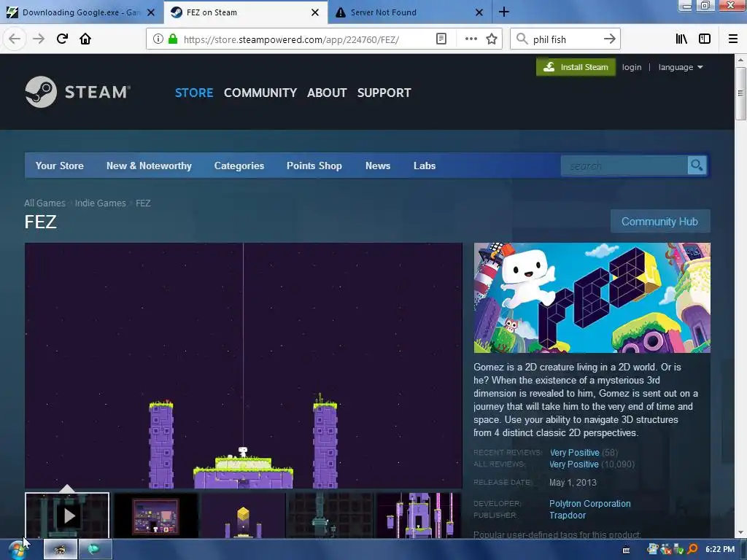Go forward with the browser forward arrow
747x560 pixels.
point(39,39)
